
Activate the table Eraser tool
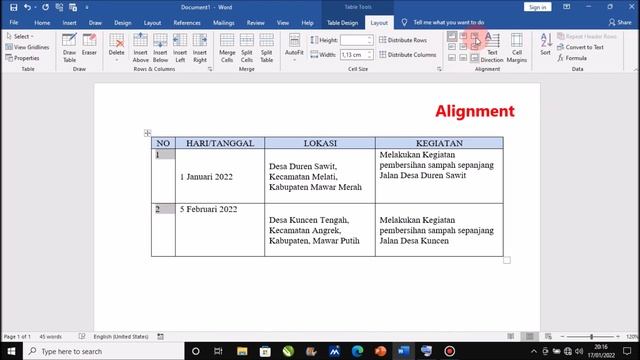[89, 45]
